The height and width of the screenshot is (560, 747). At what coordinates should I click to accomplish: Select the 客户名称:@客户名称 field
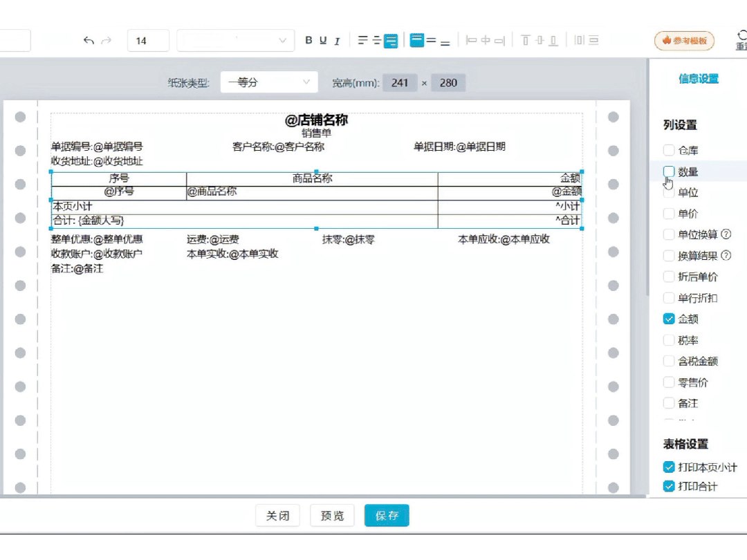pyautogui.click(x=278, y=147)
